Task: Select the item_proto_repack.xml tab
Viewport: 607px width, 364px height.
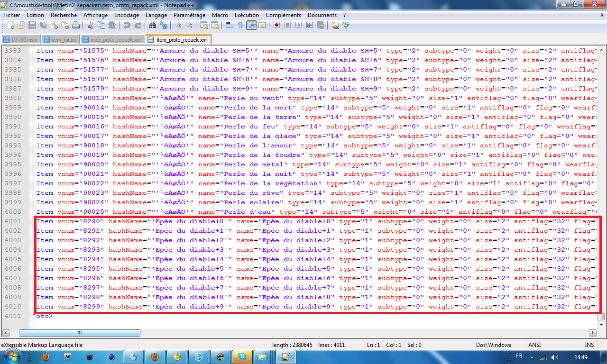Action: click(178, 39)
